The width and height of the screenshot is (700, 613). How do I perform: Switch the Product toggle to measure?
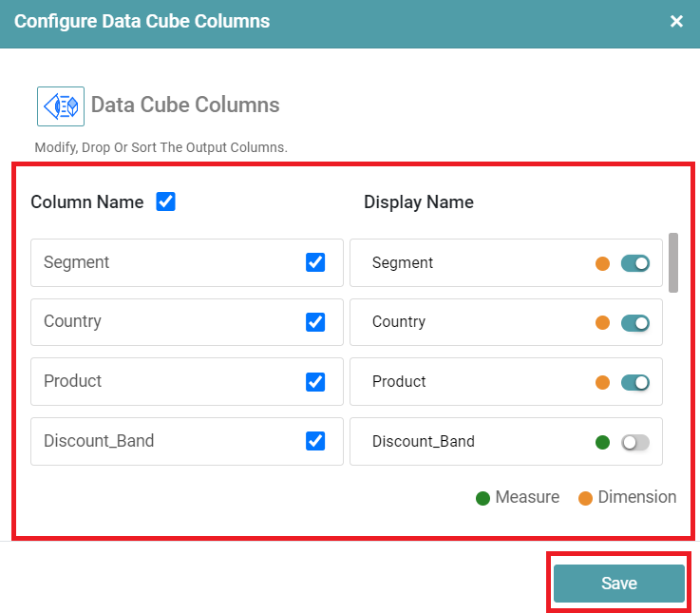coord(634,382)
